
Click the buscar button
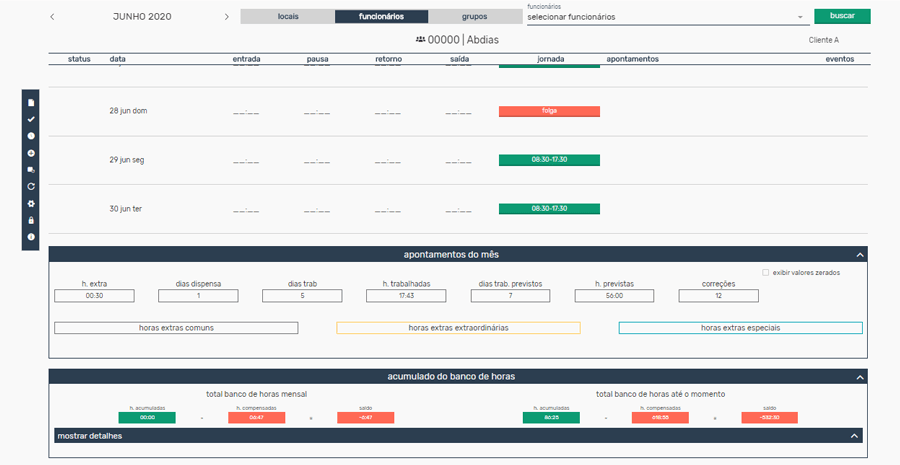click(842, 16)
